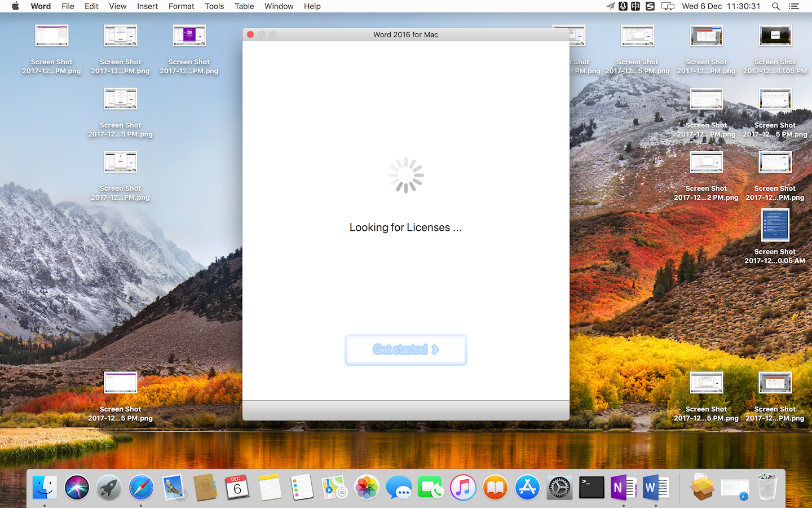The width and height of the screenshot is (812, 508).
Task: Open the View menu
Action: pos(117,6)
